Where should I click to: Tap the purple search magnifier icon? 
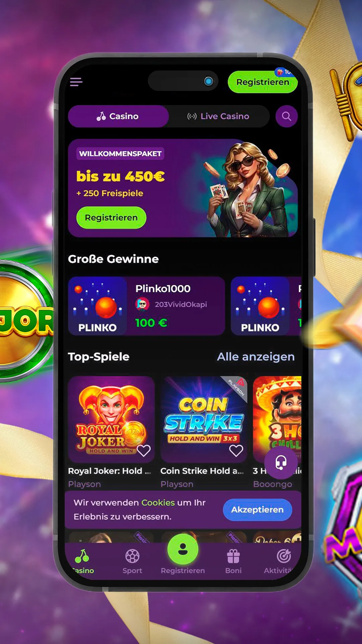(x=286, y=116)
